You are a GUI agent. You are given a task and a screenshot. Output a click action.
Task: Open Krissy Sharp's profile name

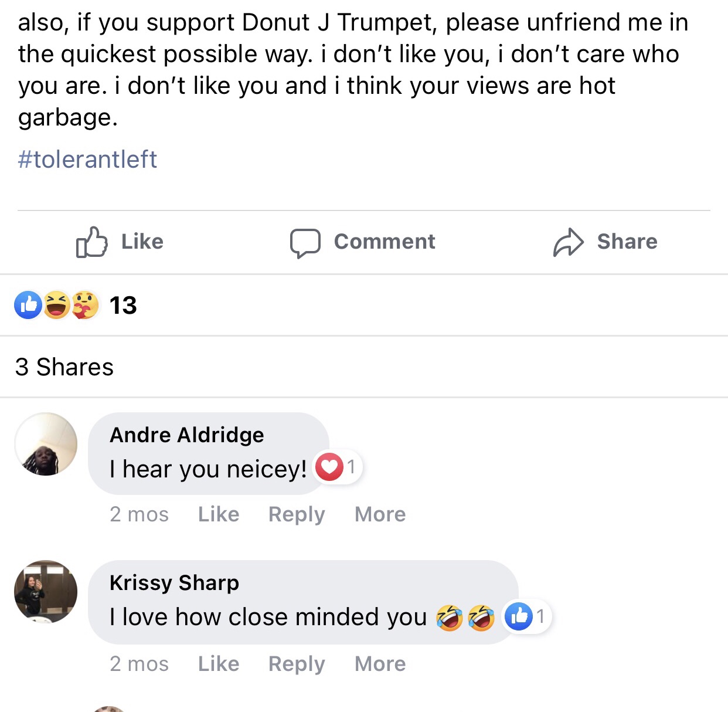tap(174, 583)
